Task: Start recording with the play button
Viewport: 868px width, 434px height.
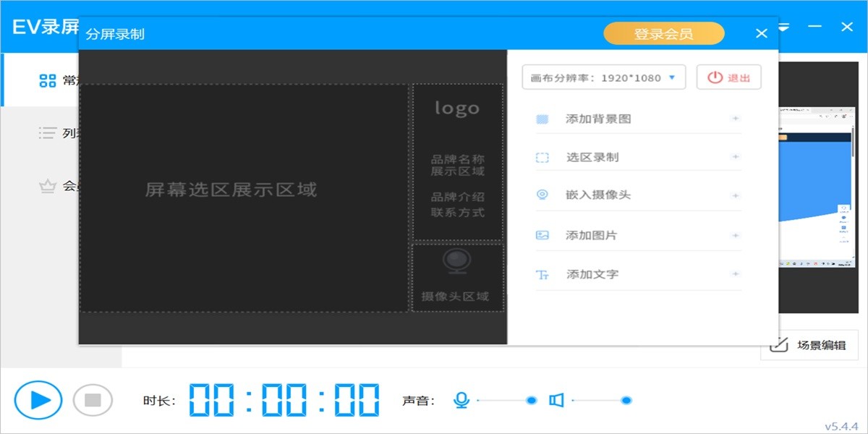Action: (x=40, y=399)
